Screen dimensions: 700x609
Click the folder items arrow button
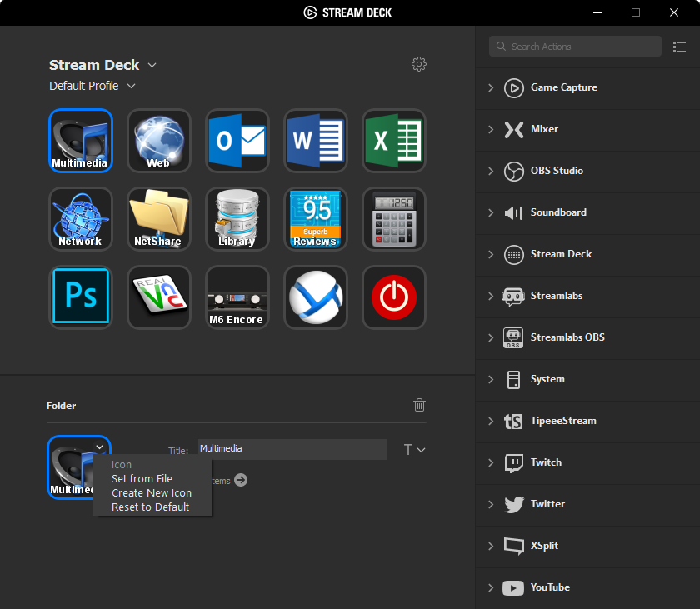[x=241, y=480]
